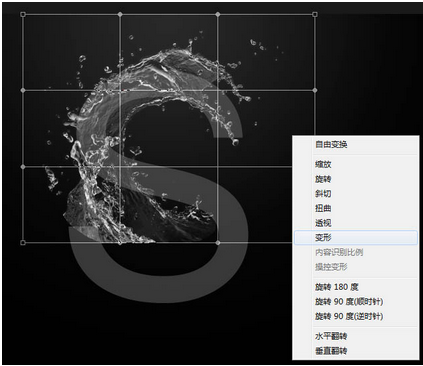Click the warp grid's bottom-left corner handle
The image size is (423, 366).
[x=23, y=243]
